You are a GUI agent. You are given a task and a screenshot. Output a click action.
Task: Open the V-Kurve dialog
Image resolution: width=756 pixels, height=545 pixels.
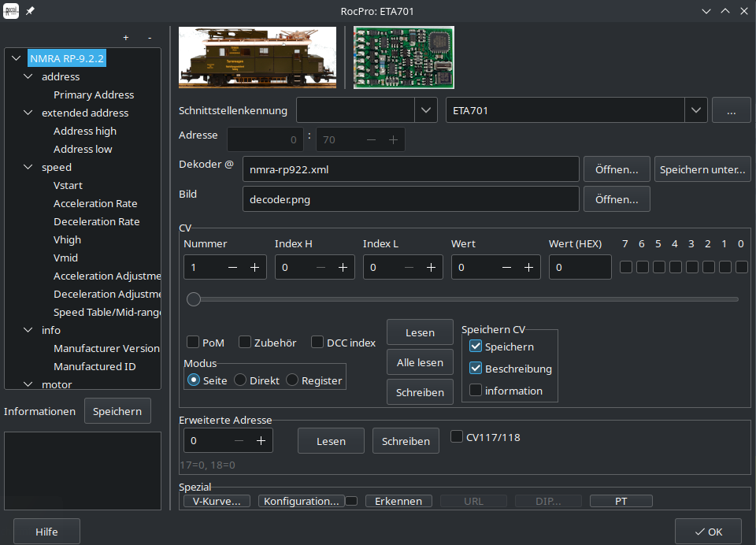point(217,501)
